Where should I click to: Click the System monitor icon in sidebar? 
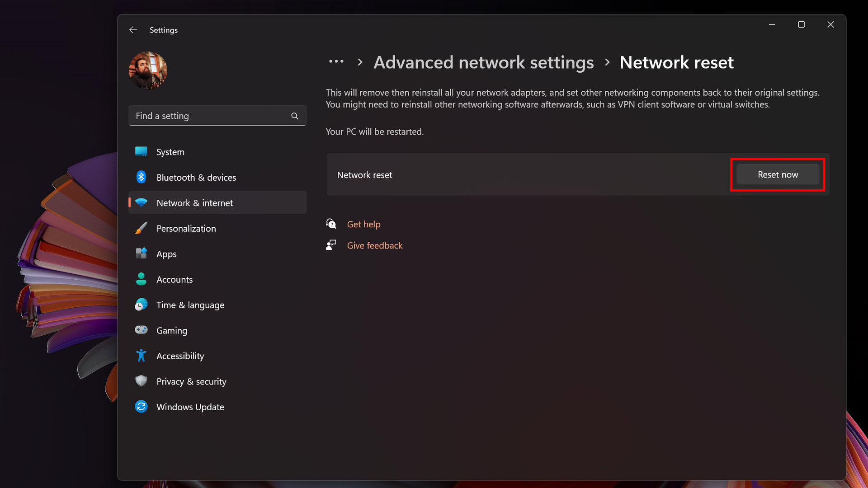point(141,151)
